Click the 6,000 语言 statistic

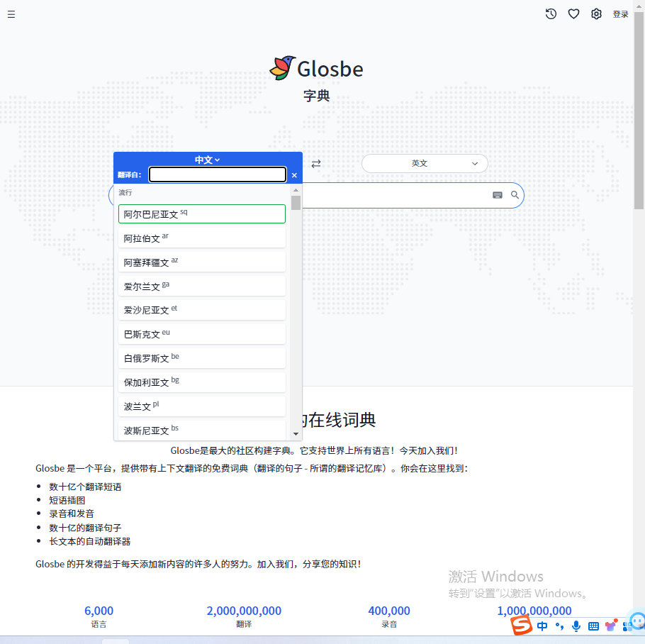(x=99, y=616)
